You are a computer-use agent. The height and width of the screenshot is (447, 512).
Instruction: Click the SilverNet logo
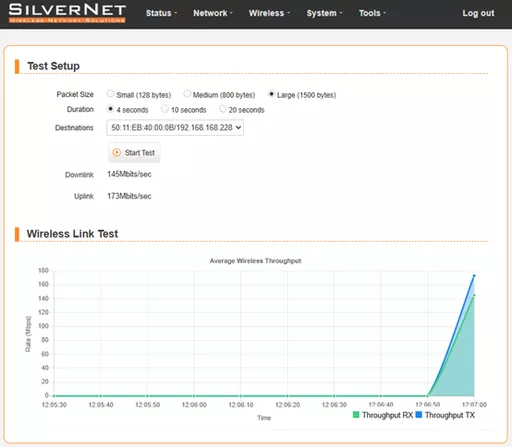click(67, 13)
